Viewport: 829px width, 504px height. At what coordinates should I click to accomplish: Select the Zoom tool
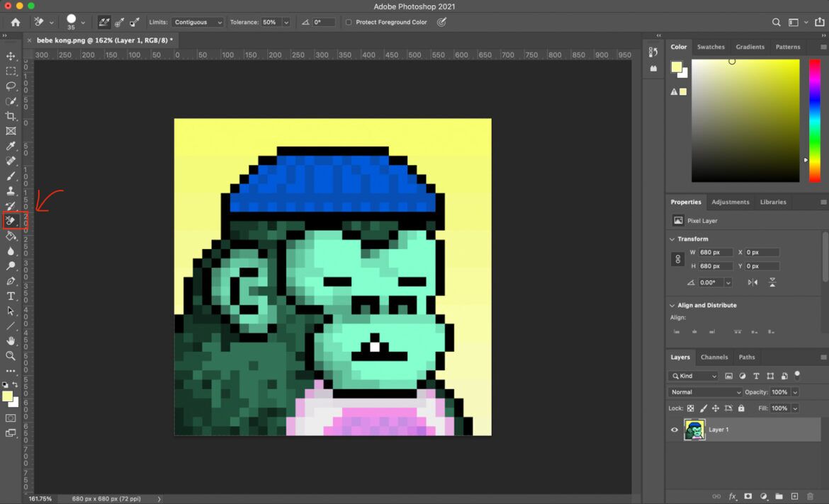pos(11,355)
